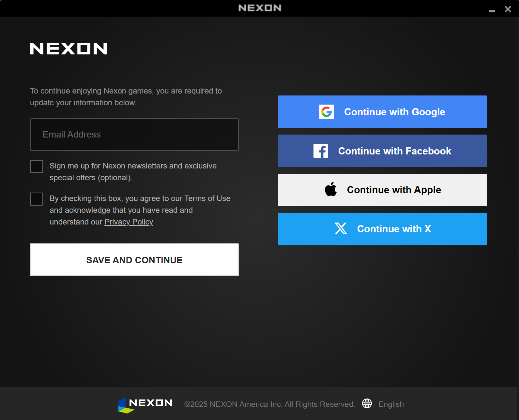The width and height of the screenshot is (519, 420).
Task: Click the colorful Nexon logo in footer
Action: [145, 404]
